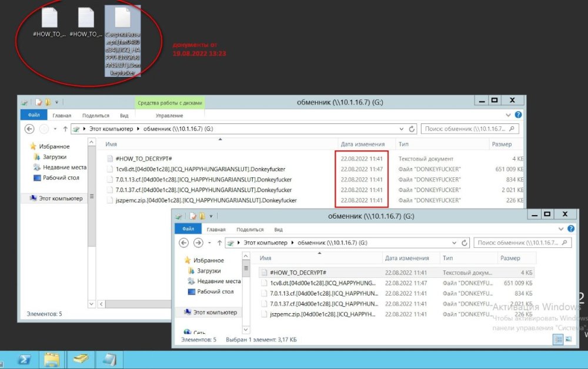Click the drive icon in front window address bar
This screenshot has height=369, width=588.
(x=230, y=243)
